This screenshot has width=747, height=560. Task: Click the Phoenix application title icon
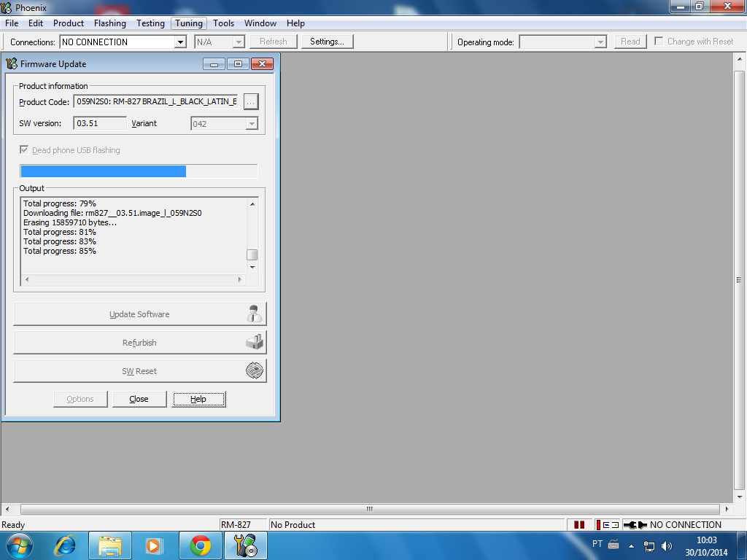point(6,7)
